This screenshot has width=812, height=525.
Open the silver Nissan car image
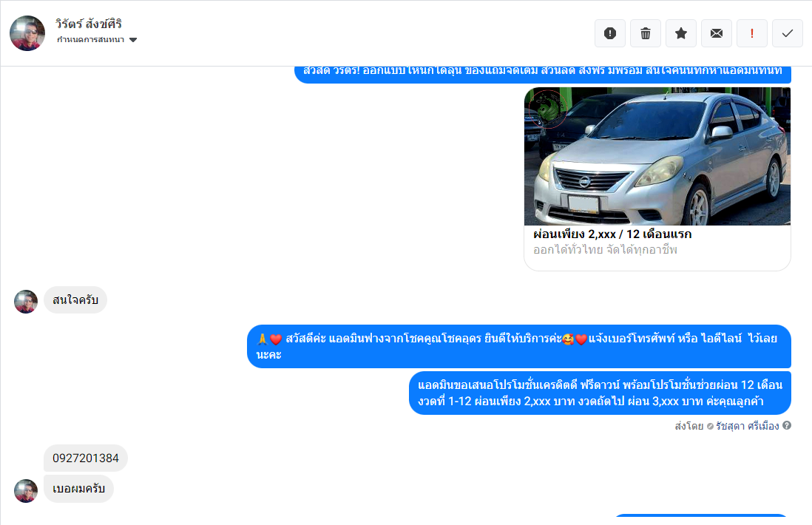coord(657,156)
